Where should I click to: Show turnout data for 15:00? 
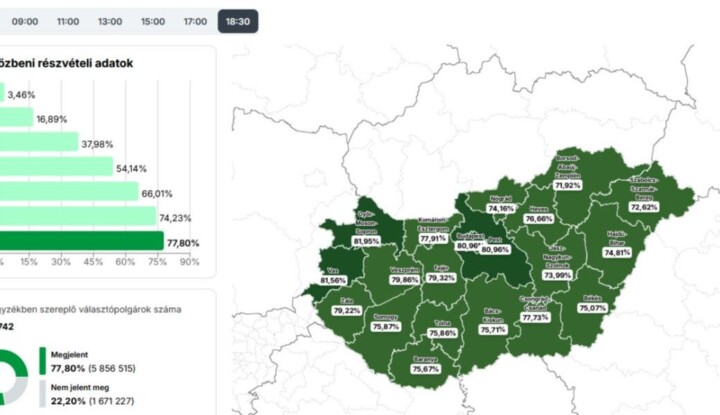(153, 21)
